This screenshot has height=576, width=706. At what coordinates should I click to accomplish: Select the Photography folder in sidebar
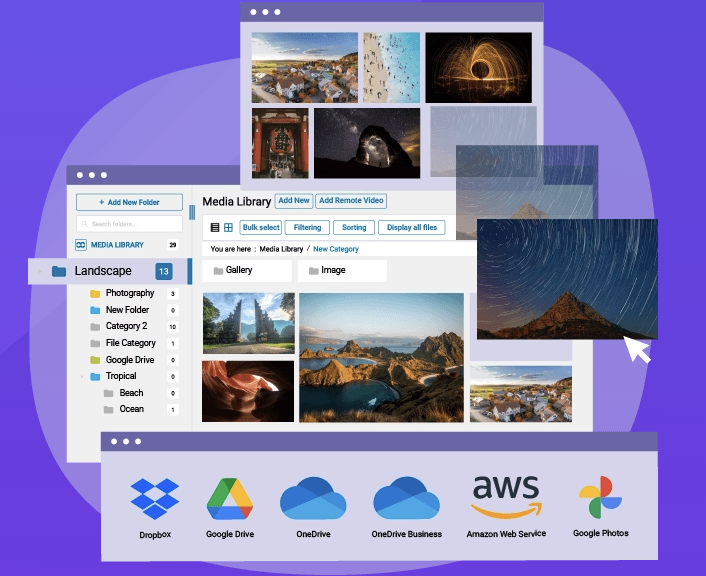point(129,293)
